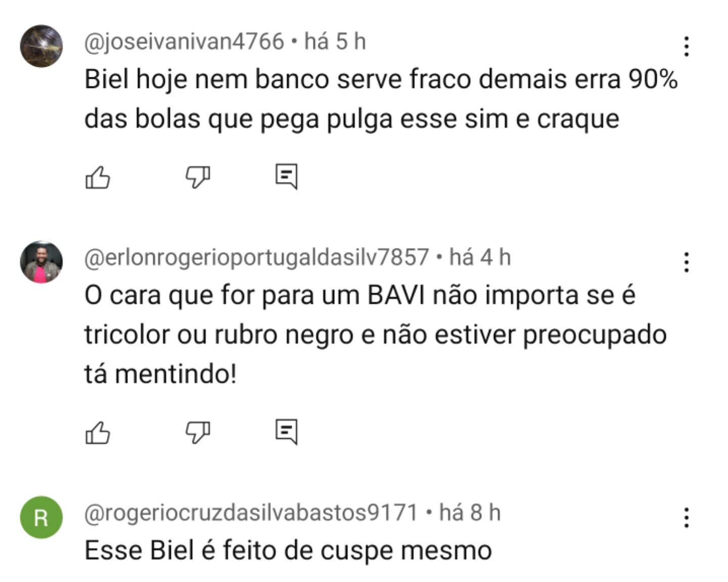Like the BAVI comment by @erlonrogerioportugaldasilv7857
728x582 pixels.
pos(98,433)
